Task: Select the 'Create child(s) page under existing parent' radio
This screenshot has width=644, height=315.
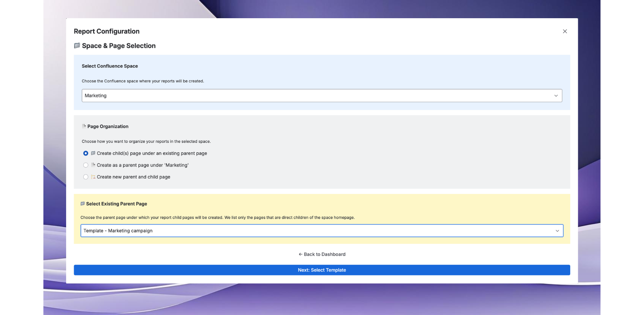Action: (x=86, y=153)
